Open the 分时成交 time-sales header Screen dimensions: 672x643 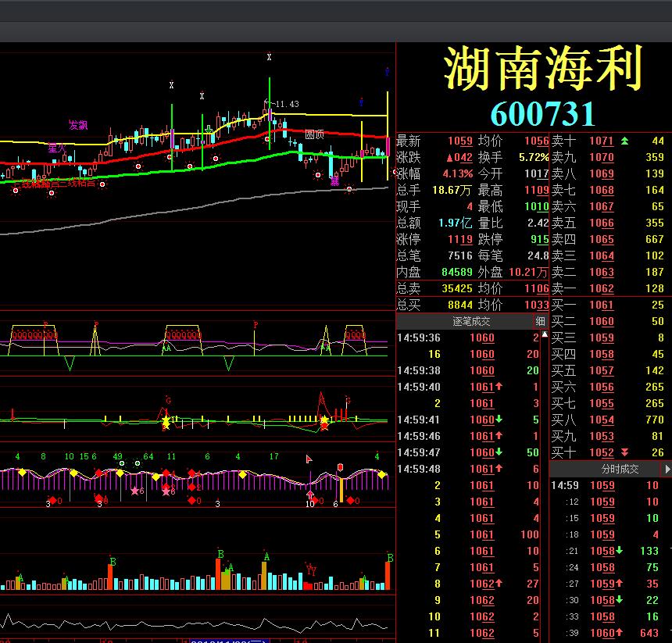click(620, 469)
